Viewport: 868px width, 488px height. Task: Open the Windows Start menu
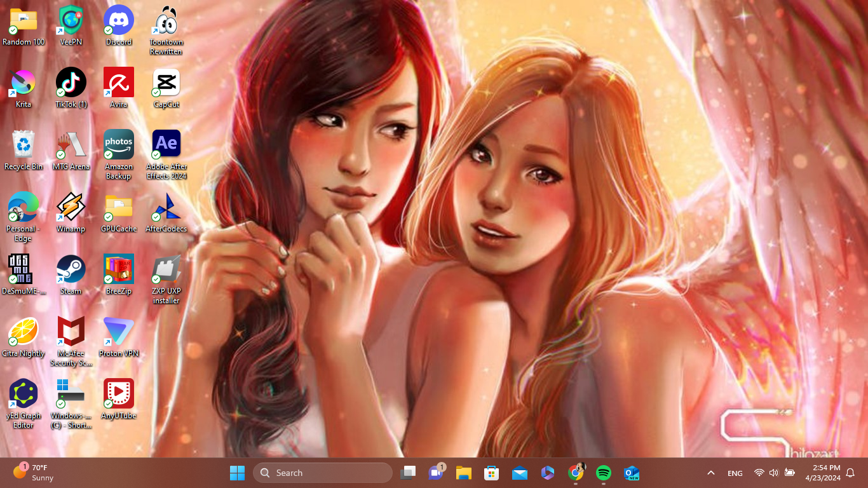pos(237,473)
